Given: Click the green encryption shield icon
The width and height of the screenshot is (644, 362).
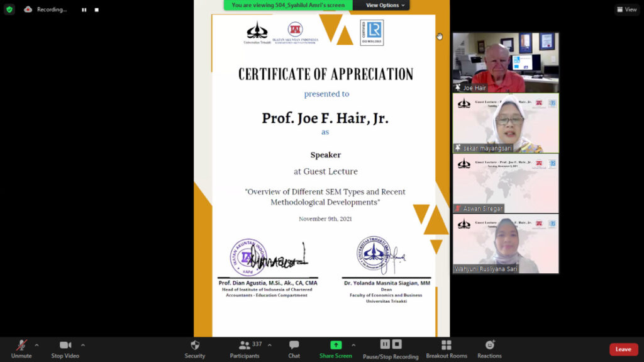Looking at the screenshot, I should (x=9, y=9).
